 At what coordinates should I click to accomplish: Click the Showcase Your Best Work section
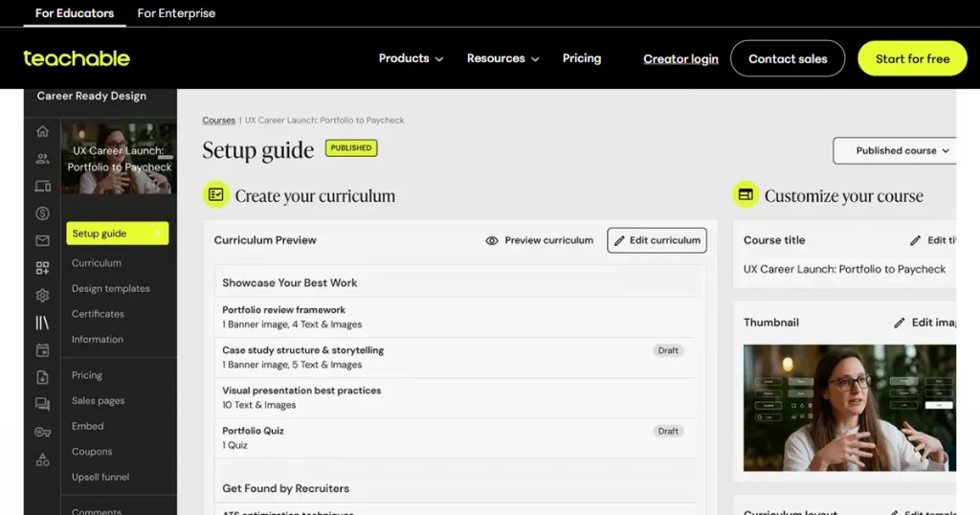(290, 282)
